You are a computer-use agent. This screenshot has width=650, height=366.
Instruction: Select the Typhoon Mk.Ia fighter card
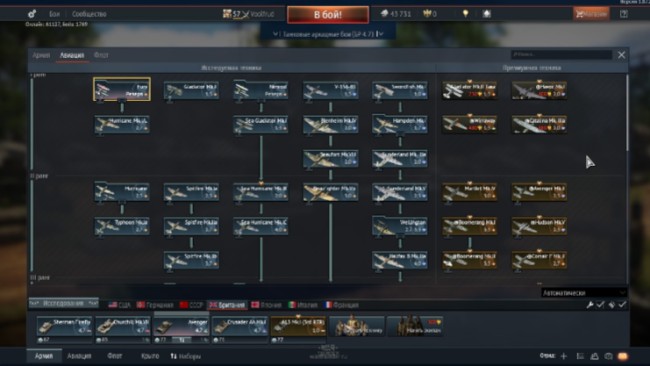122,226
